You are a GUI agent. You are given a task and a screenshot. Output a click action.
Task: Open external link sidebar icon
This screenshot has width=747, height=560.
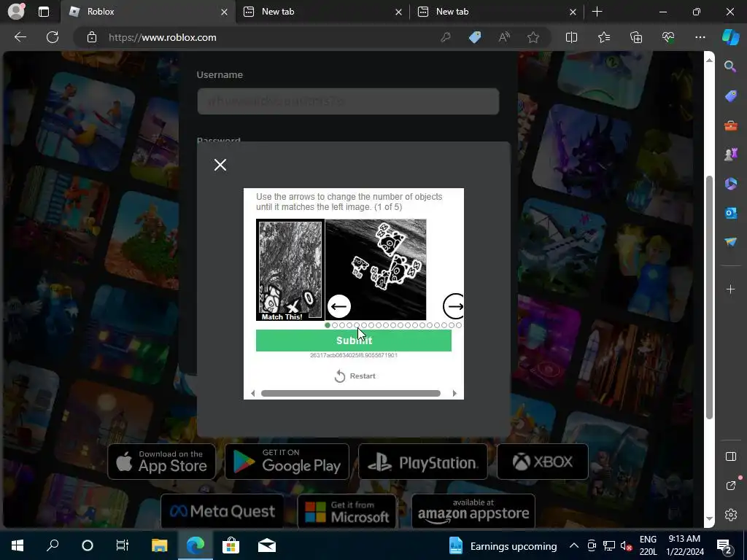click(x=730, y=485)
